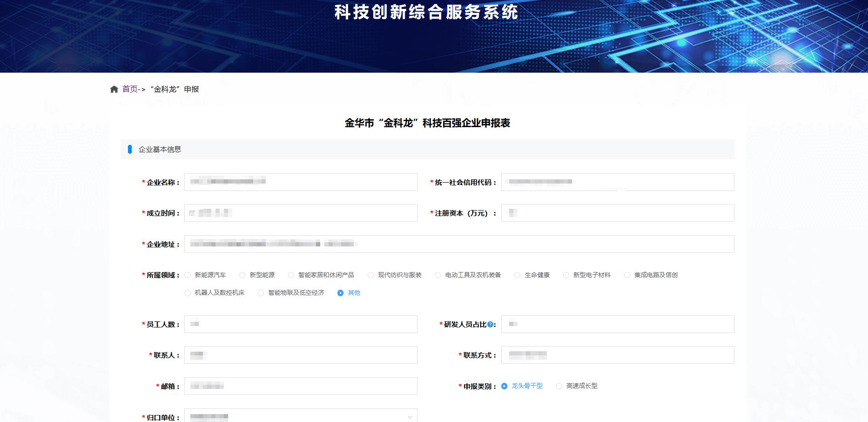Choose 智能家居和休闲产品 as the field
This screenshot has width=868, height=422.
pos(291,275)
